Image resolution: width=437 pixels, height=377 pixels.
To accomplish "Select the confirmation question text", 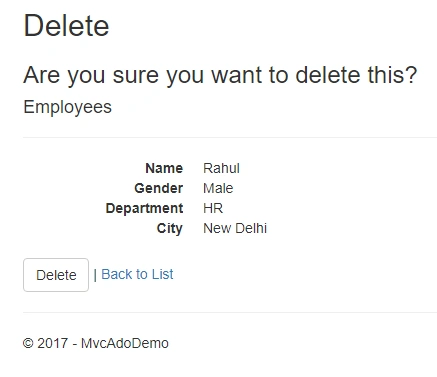I will tap(220, 75).
